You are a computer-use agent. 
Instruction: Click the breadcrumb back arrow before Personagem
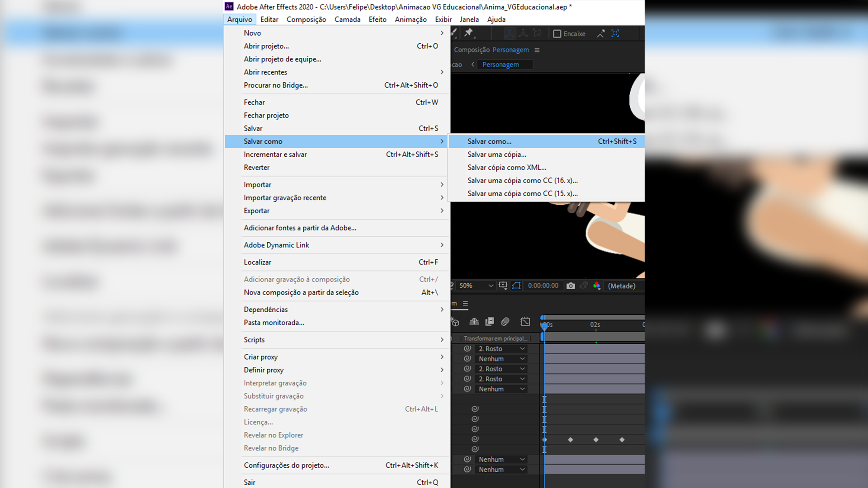[473, 65]
